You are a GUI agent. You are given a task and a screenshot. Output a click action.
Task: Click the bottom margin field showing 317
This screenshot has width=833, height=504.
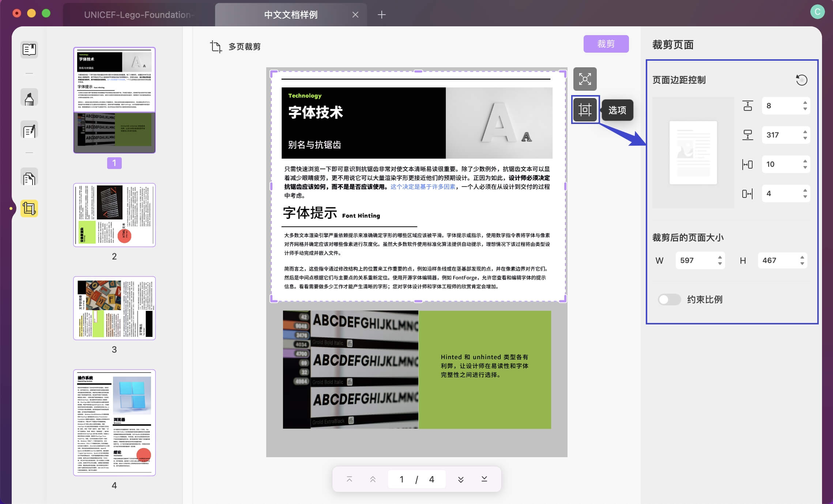pyautogui.click(x=785, y=135)
